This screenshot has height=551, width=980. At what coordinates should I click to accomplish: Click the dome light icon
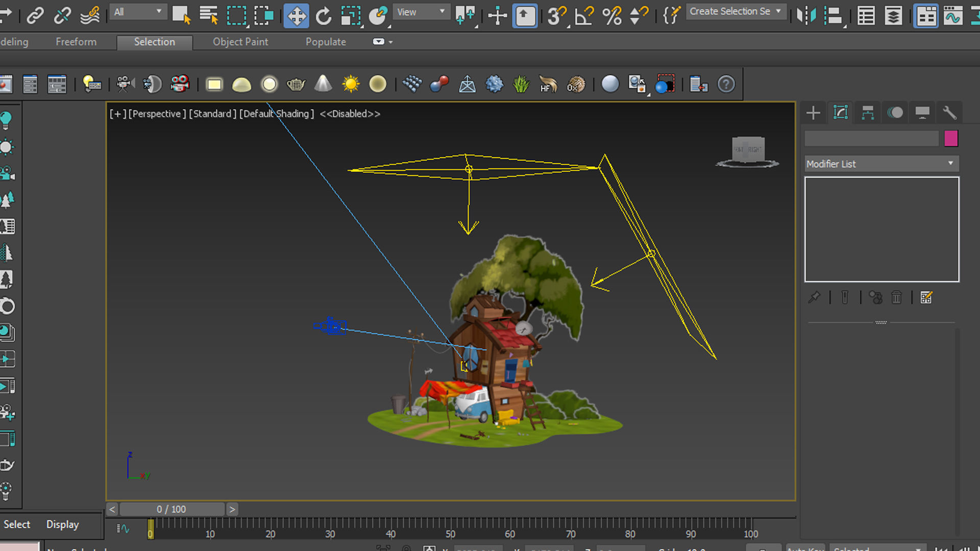coord(241,84)
